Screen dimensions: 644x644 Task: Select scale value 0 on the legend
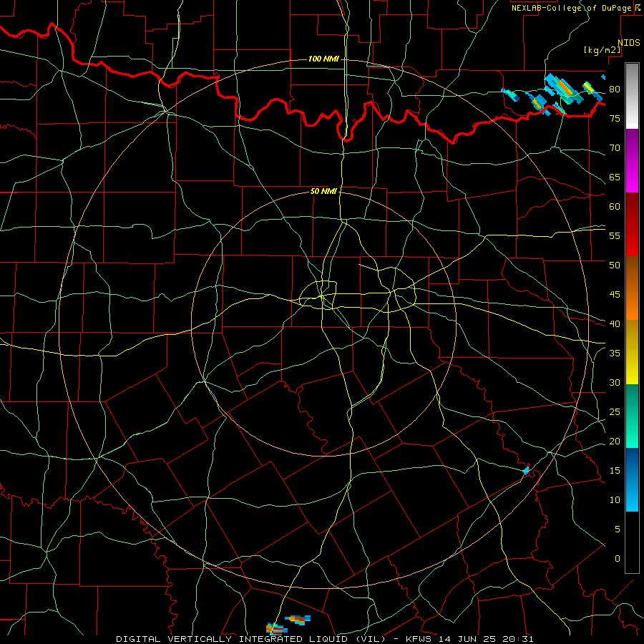pyautogui.click(x=618, y=559)
